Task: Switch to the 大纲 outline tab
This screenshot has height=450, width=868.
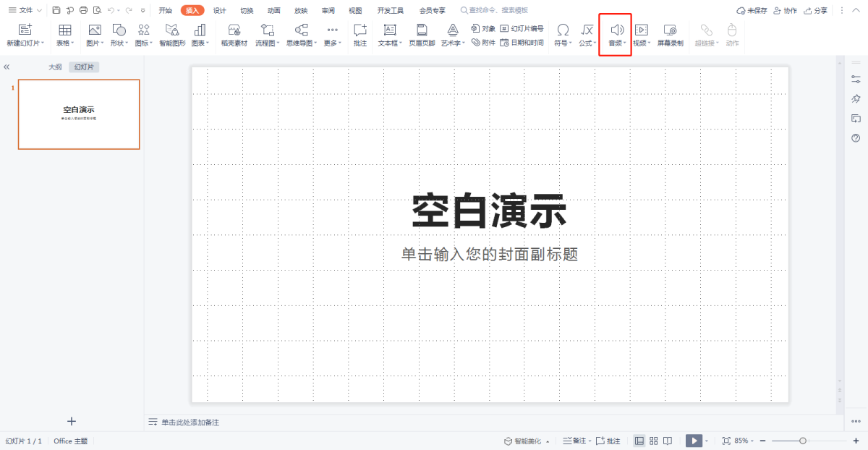Action: click(x=55, y=67)
